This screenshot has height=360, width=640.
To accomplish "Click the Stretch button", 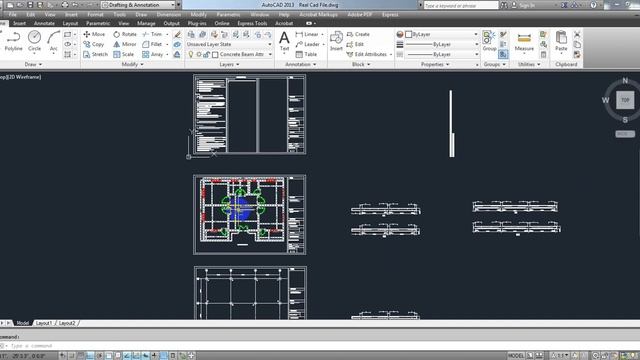I will point(95,54).
